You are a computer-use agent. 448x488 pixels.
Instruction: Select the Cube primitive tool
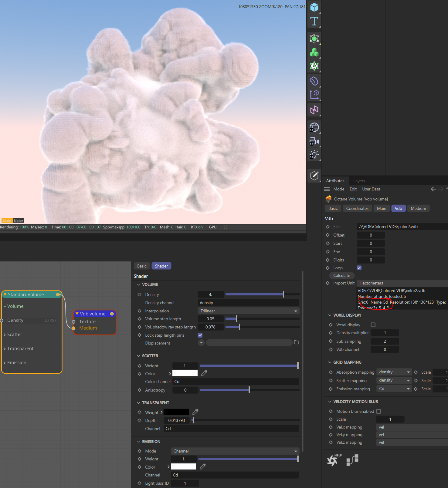pos(314,7)
